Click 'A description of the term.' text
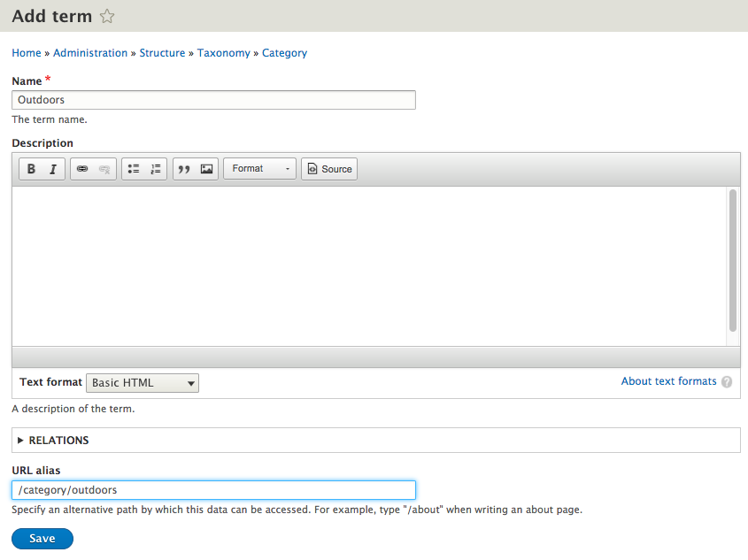The image size is (748, 560). (x=73, y=409)
